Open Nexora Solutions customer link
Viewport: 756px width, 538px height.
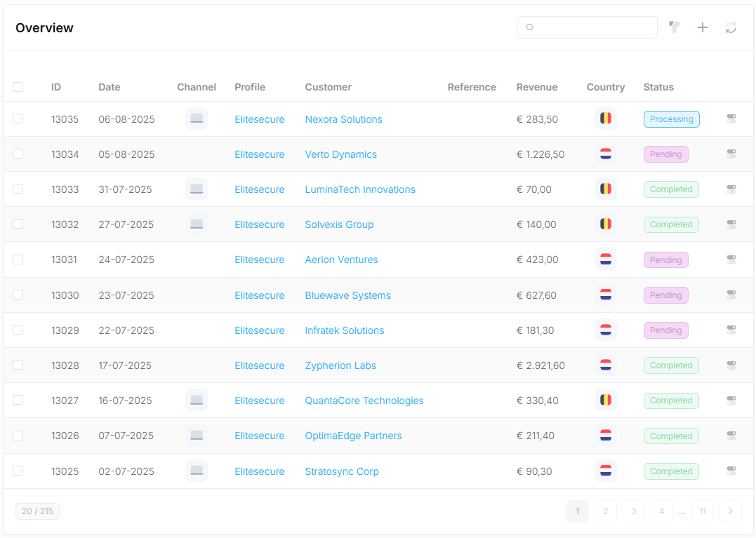click(x=344, y=119)
